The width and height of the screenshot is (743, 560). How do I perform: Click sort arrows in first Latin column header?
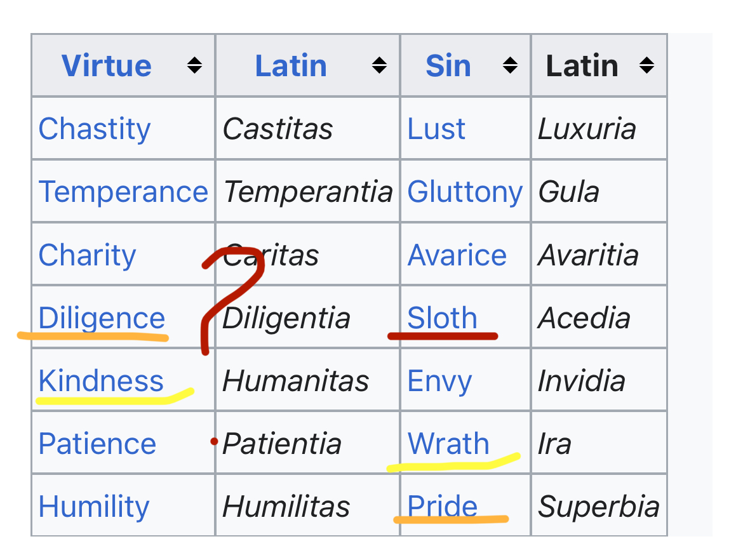[379, 65]
